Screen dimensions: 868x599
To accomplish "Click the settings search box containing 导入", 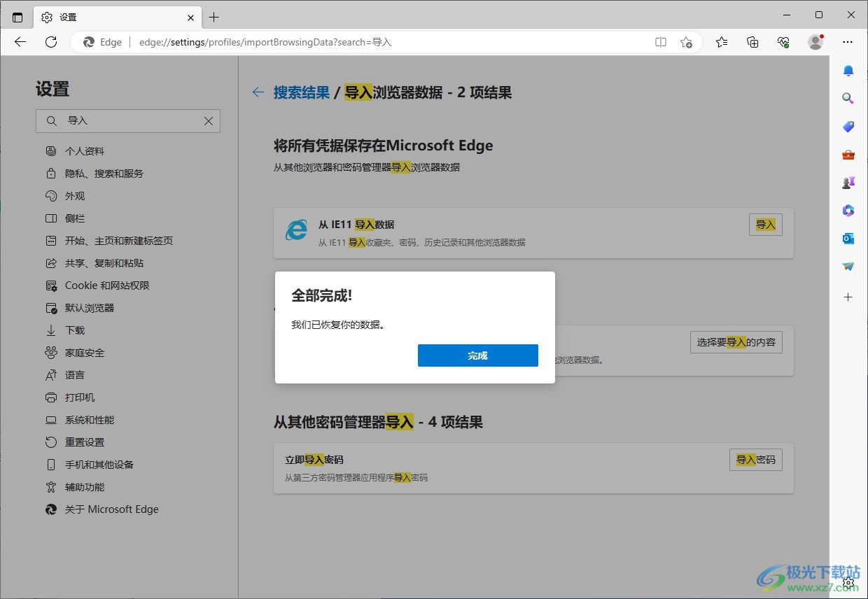I will [x=128, y=121].
